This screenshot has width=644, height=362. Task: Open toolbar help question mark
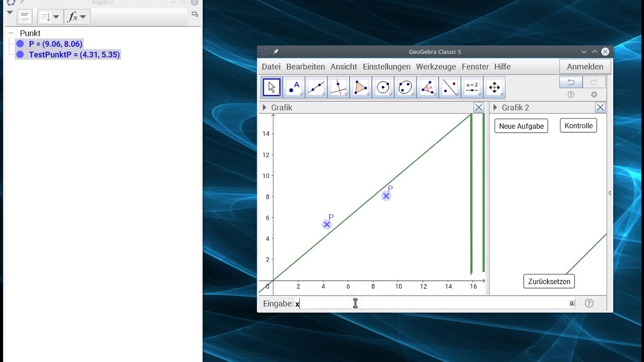[571, 95]
